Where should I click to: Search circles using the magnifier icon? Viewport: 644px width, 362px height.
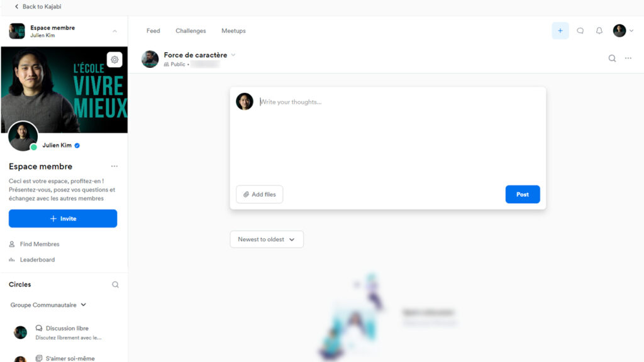116,285
